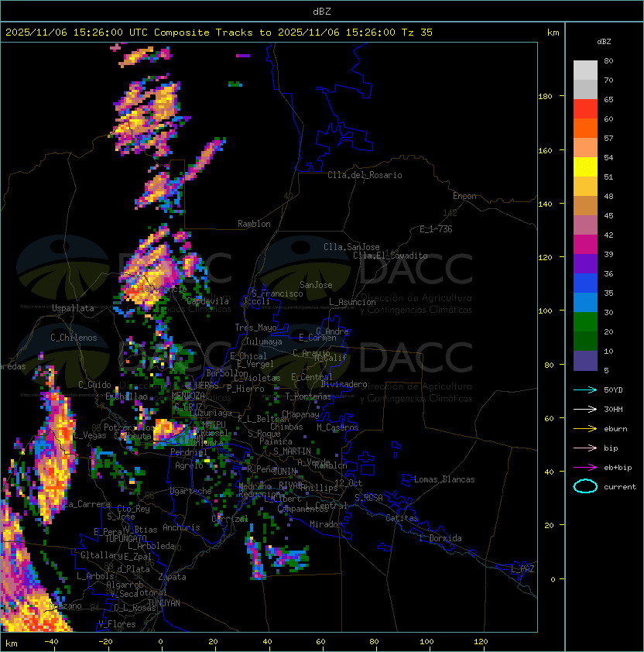Click the 'Chapanay' map label
This screenshot has height=652, width=644.
click(x=300, y=414)
